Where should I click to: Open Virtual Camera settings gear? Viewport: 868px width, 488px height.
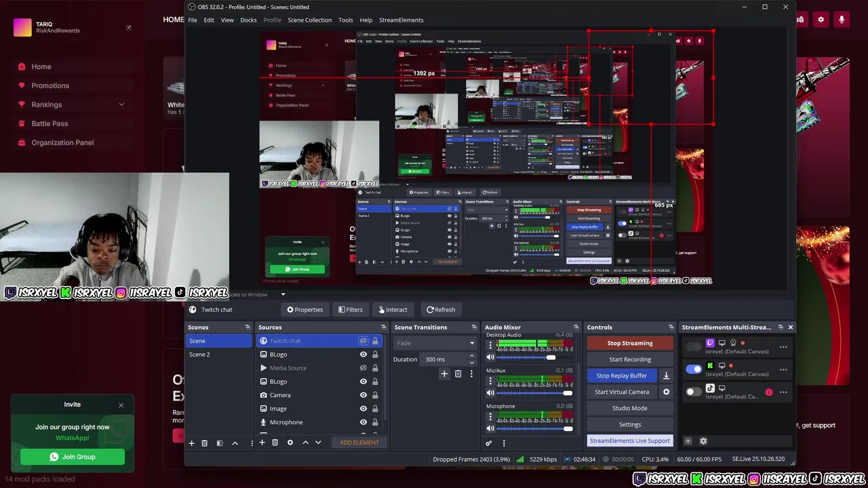(x=666, y=392)
